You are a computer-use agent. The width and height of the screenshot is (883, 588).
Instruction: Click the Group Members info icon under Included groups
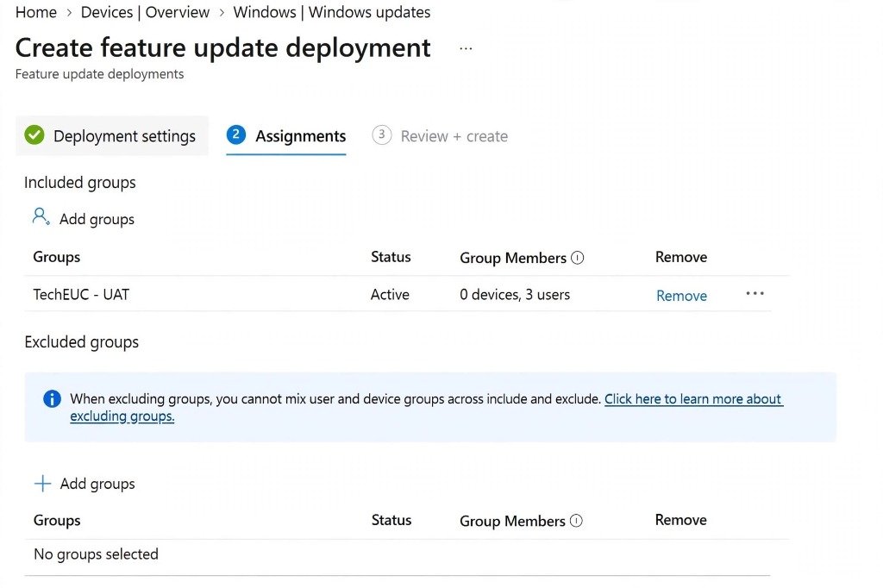click(577, 258)
